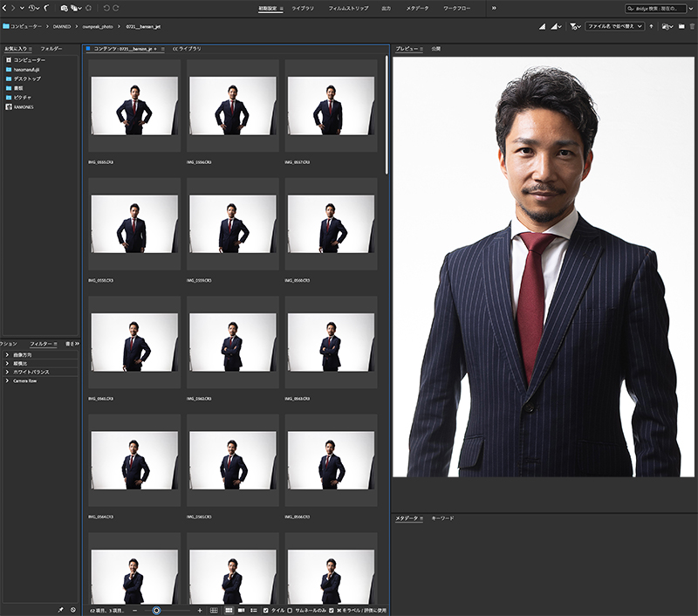
Task: Open the filter by rating funnel menu
Action: tap(575, 27)
